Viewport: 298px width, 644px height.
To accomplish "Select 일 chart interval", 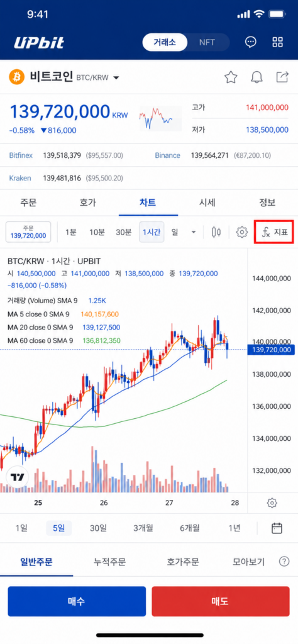I will (x=175, y=232).
